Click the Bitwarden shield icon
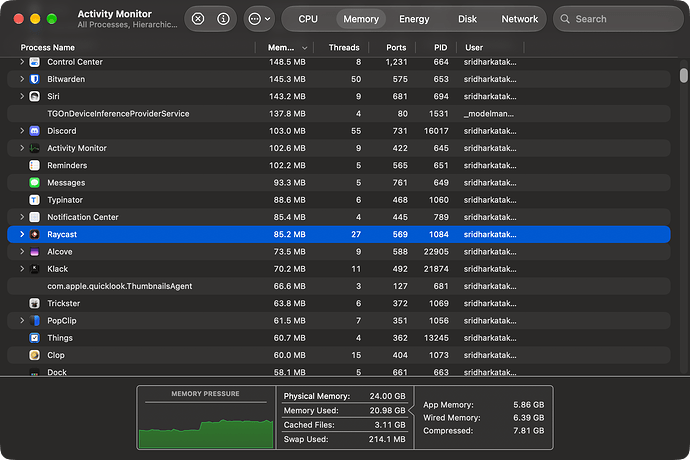Viewport: 690px width, 460px height. tap(34, 79)
